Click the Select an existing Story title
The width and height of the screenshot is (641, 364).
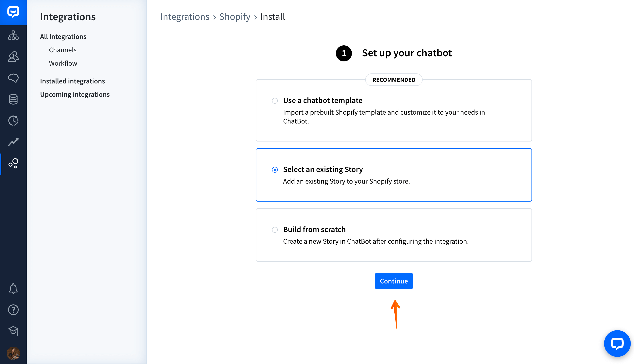click(x=323, y=170)
